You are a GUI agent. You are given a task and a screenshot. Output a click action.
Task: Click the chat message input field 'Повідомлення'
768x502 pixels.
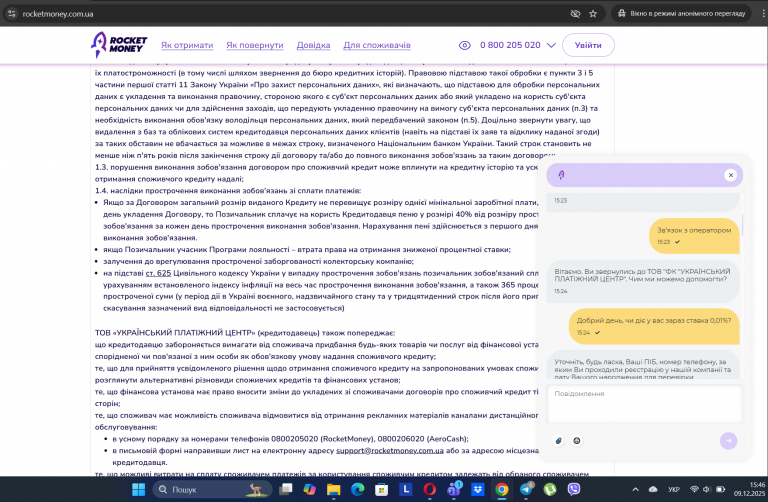[645, 404]
